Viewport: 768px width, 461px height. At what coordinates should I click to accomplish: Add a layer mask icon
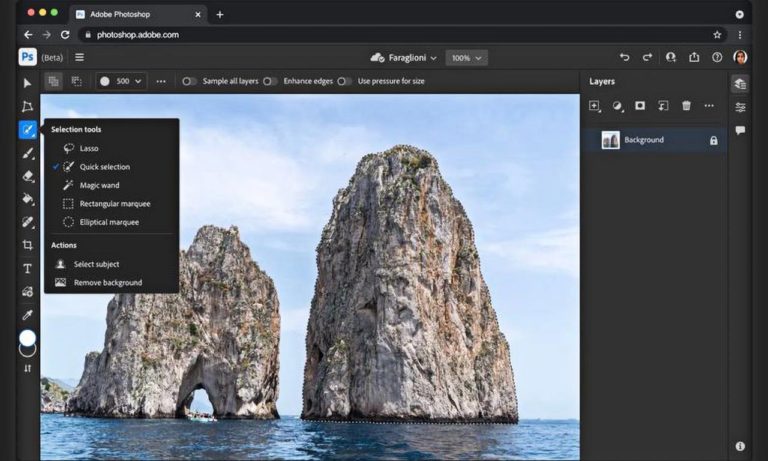pyautogui.click(x=640, y=106)
